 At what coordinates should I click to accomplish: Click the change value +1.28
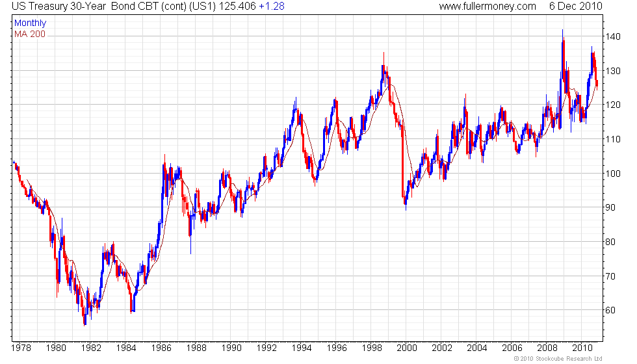tap(272, 6)
